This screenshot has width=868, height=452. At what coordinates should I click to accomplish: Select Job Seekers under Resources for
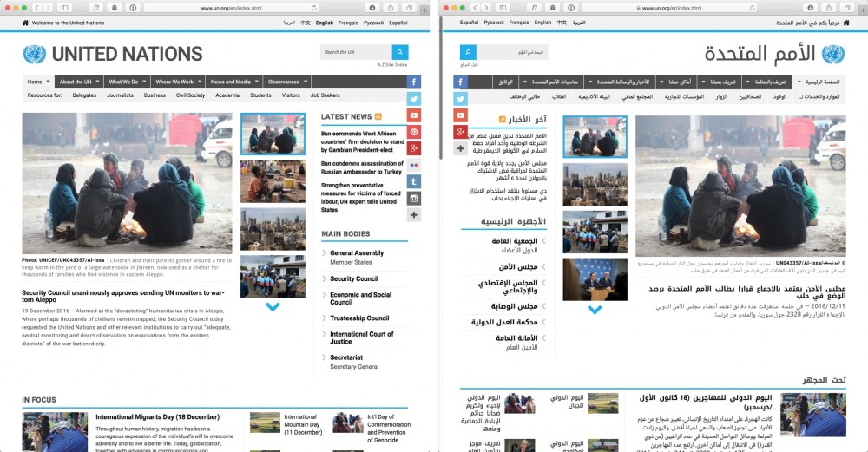[325, 95]
